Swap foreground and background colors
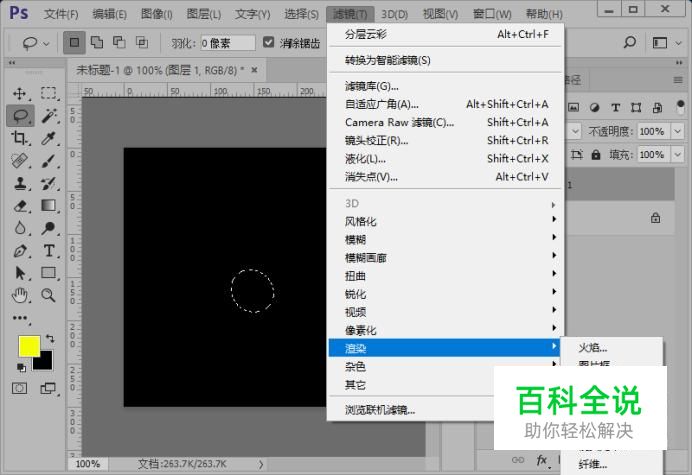The width and height of the screenshot is (692, 475). 50,339
